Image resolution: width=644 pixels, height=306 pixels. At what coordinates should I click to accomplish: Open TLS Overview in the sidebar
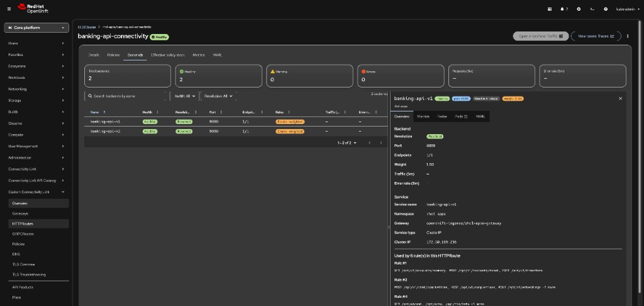pyautogui.click(x=38, y=264)
